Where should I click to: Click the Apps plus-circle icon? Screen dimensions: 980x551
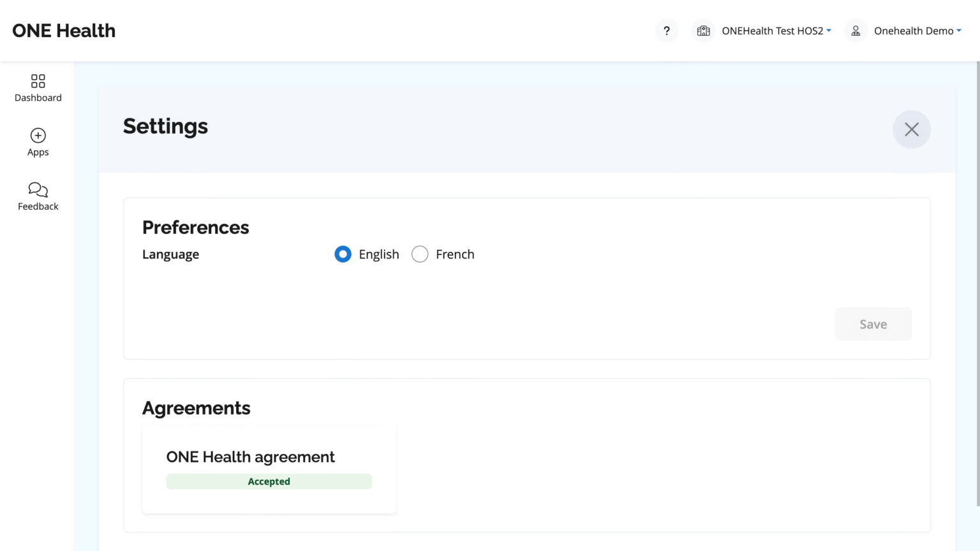point(38,135)
